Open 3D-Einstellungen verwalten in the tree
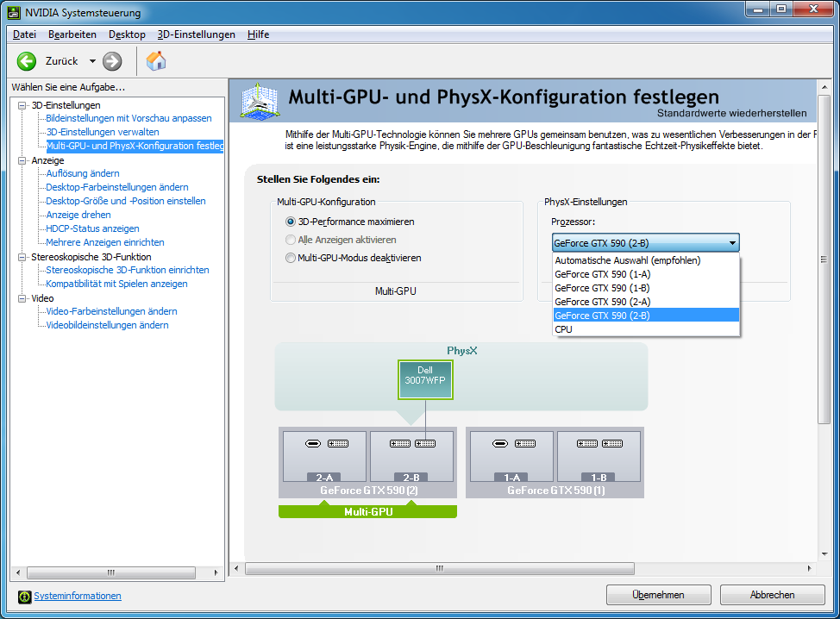The height and width of the screenshot is (619, 840). (x=103, y=132)
